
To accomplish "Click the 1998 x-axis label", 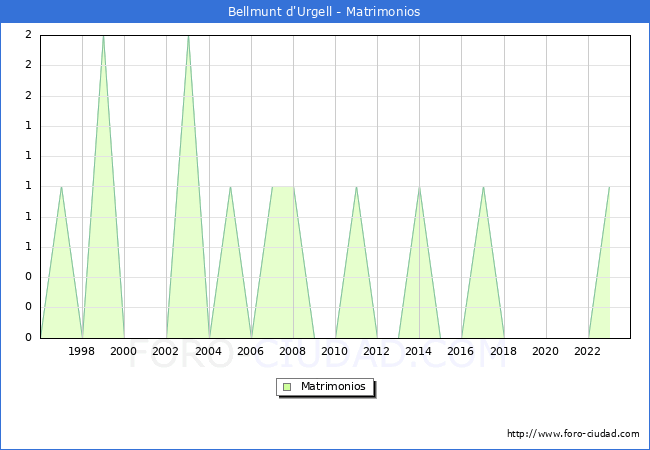I will [x=81, y=351].
